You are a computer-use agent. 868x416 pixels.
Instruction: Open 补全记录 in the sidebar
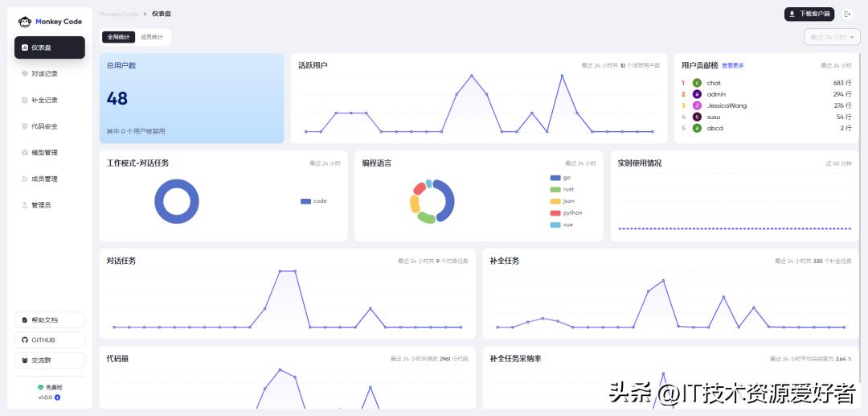pos(50,101)
